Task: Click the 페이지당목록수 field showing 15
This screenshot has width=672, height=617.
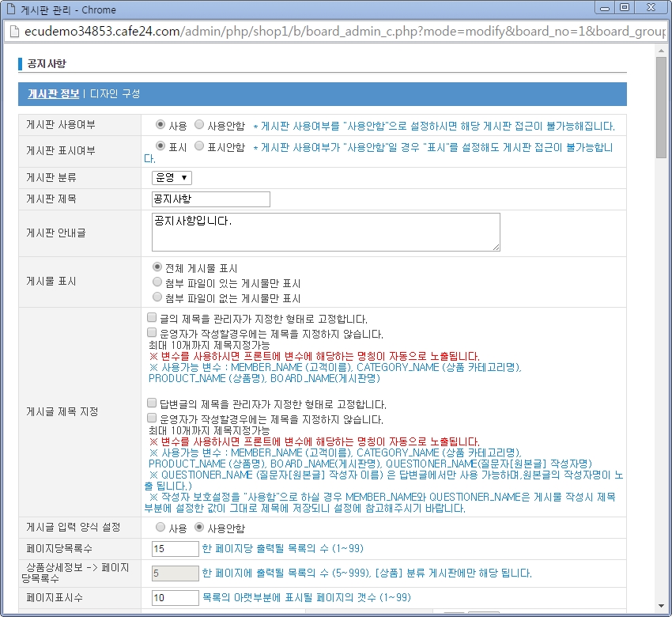Action: [x=175, y=548]
